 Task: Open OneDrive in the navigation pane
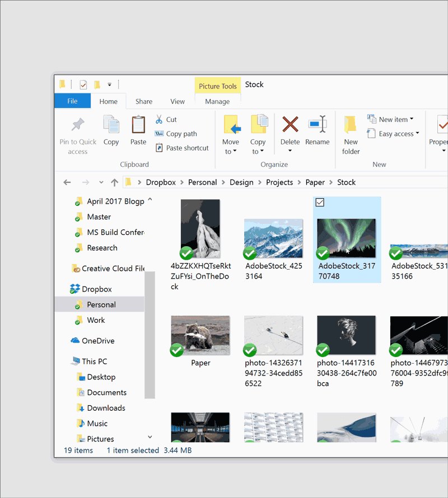[92, 341]
